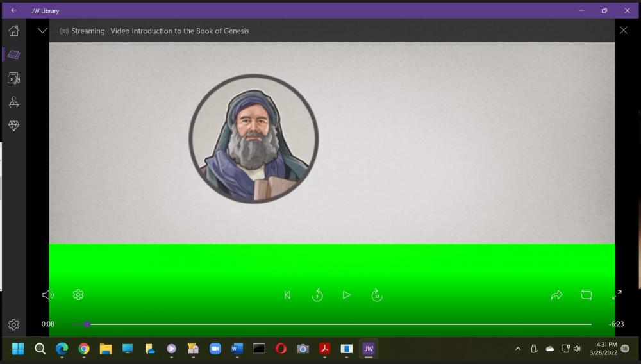Click the 0:08 elapsed time label
This screenshot has width=641, height=364.
(x=48, y=324)
